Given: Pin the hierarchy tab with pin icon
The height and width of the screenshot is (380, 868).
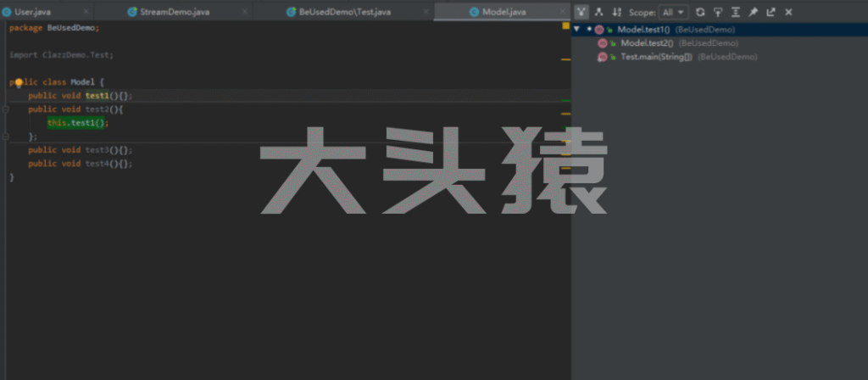Looking at the screenshot, I should [753, 12].
